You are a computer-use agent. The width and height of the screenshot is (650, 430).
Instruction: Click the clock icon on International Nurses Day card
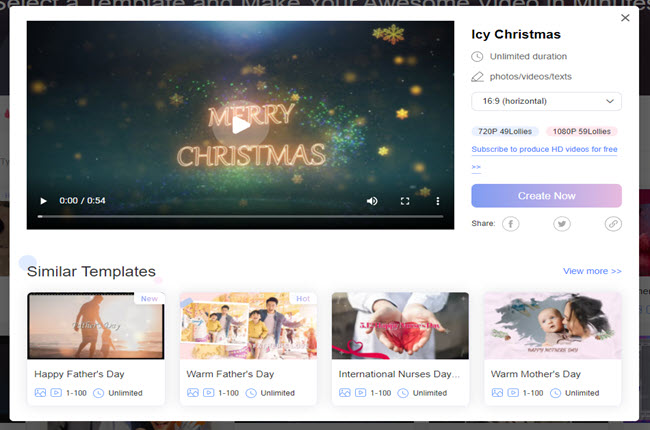click(x=403, y=393)
